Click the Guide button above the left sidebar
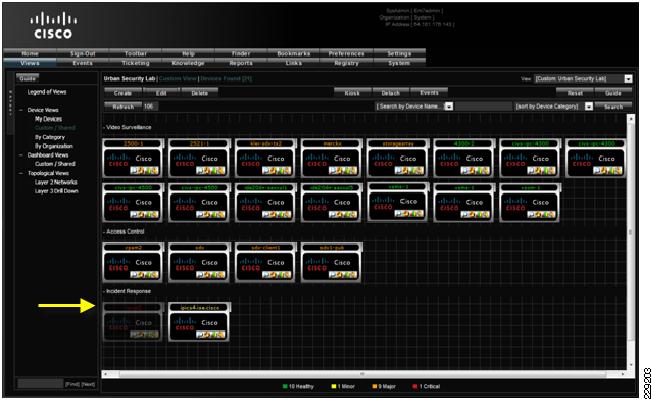 27,78
